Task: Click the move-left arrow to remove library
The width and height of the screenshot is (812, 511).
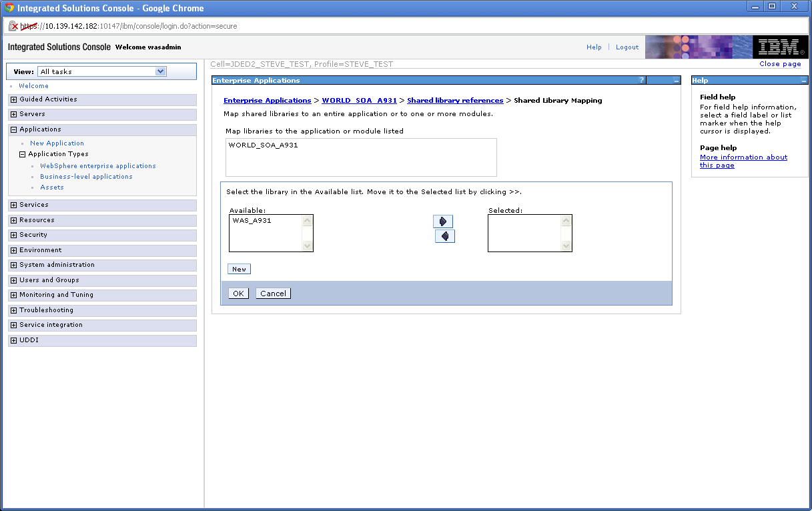Action: [x=445, y=236]
